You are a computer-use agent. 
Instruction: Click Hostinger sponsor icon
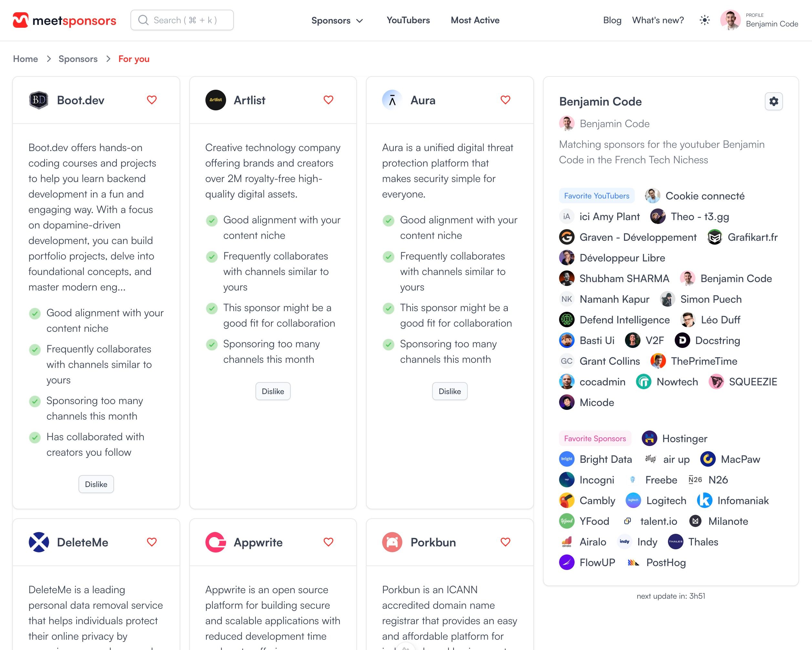[x=649, y=438]
